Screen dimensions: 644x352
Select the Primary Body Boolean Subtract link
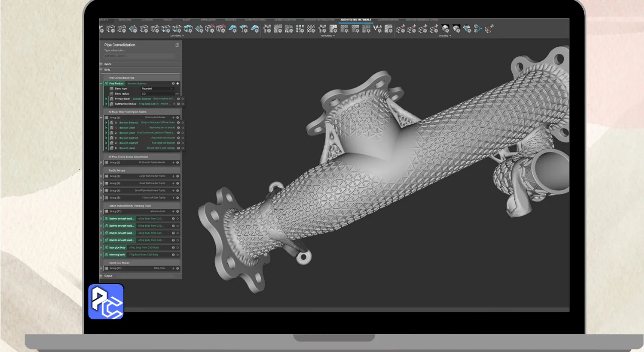141,99
